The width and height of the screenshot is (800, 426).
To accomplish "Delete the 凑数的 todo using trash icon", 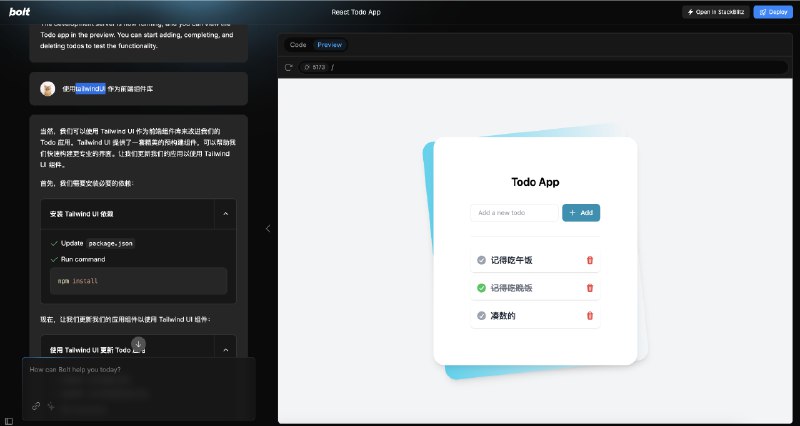I will click(590, 315).
